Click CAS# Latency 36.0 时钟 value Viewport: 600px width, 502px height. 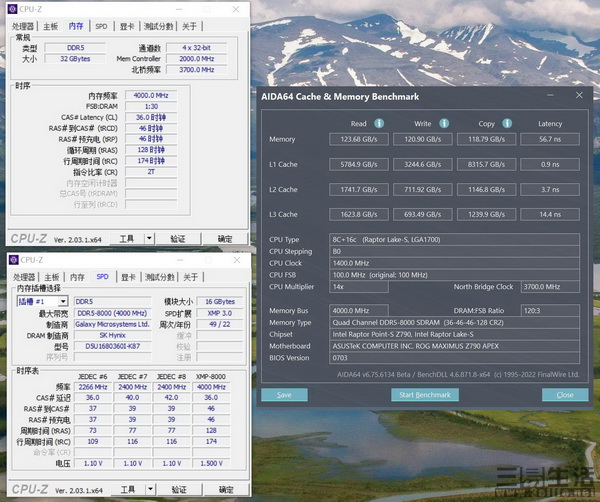coord(151,117)
